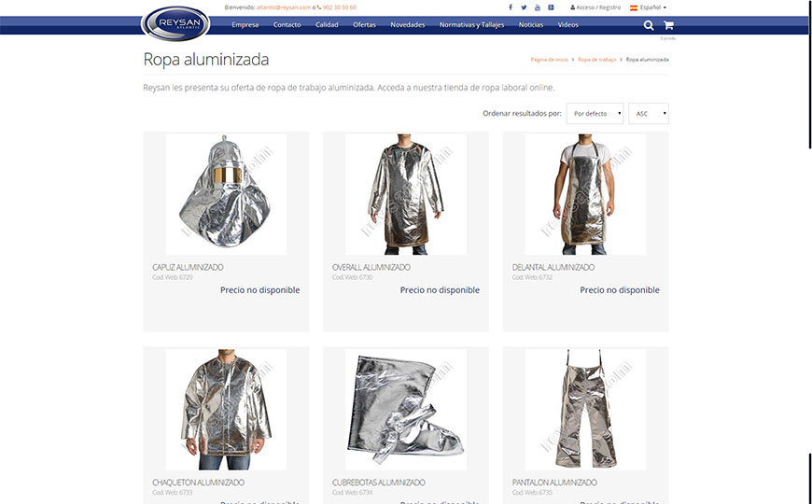Open the Videos menu item

(568, 25)
